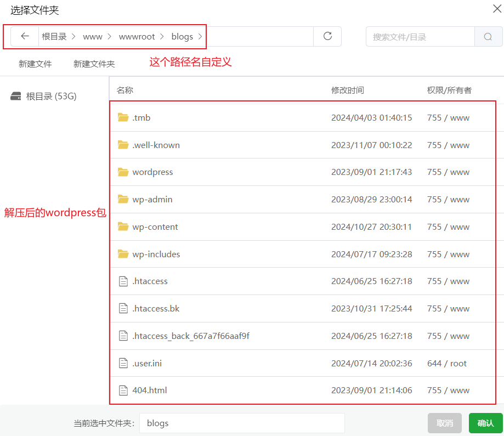This screenshot has height=436, width=504.
Task: Click the wp-content folder icon
Action: pos(123,227)
